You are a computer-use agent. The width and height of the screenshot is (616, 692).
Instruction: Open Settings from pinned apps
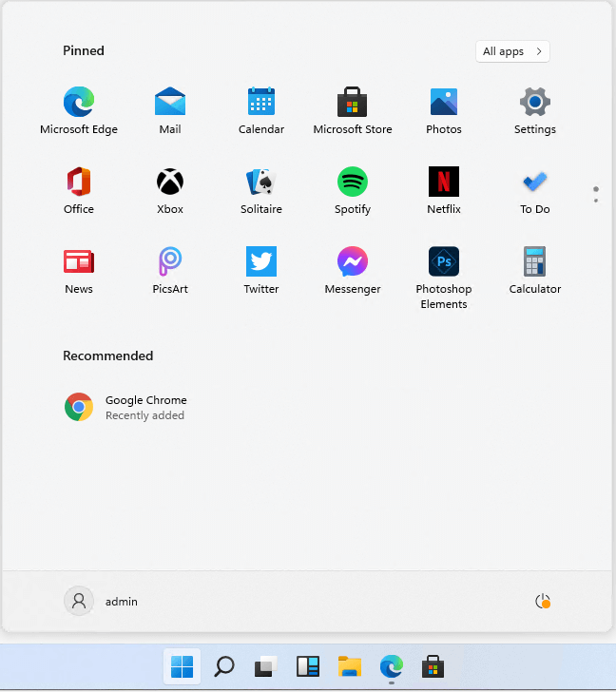535,110
